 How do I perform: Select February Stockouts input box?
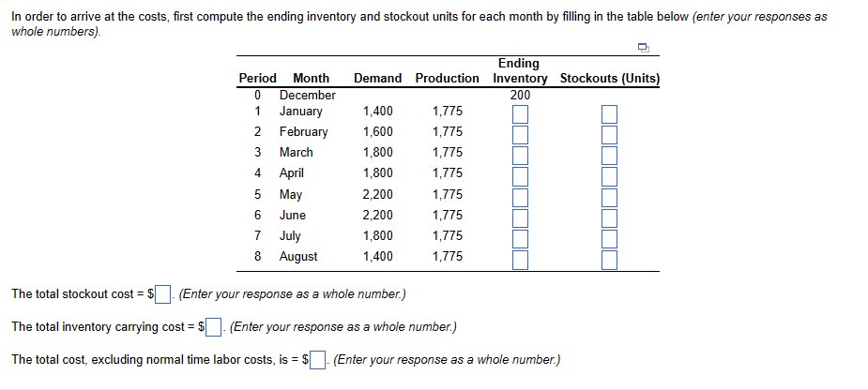(610, 134)
